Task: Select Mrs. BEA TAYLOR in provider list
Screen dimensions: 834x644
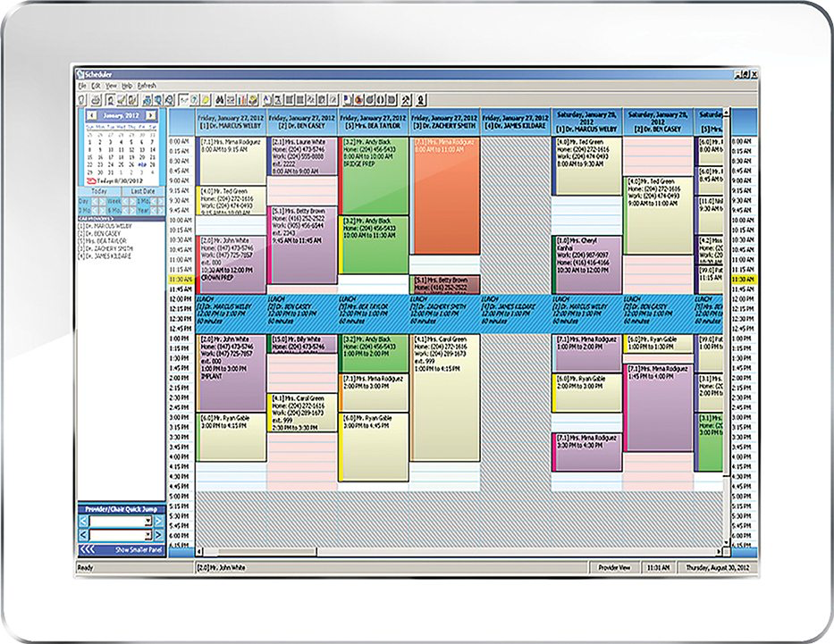Action: [102, 240]
